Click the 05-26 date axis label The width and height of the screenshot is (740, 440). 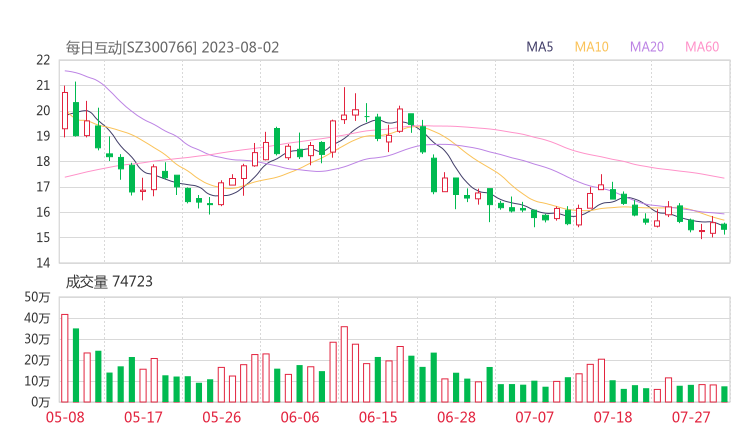pyautogui.click(x=221, y=417)
